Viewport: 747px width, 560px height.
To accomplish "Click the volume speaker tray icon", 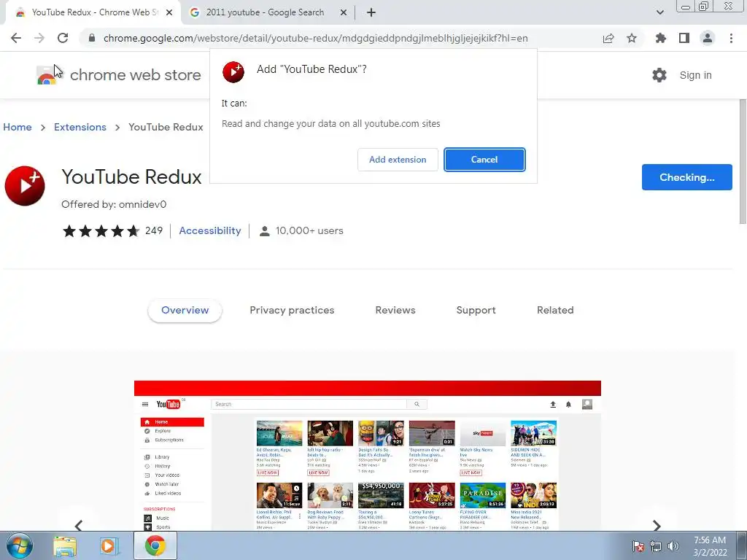I will (673, 546).
